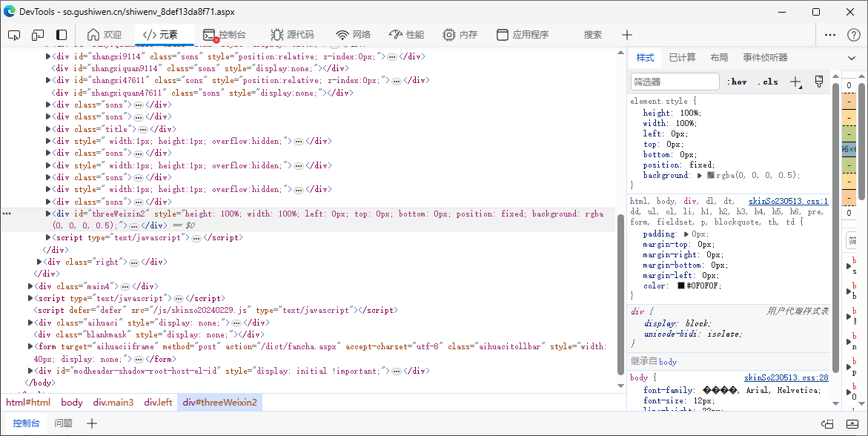
Task: Expand the div class="right" node
Action: coord(40,262)
